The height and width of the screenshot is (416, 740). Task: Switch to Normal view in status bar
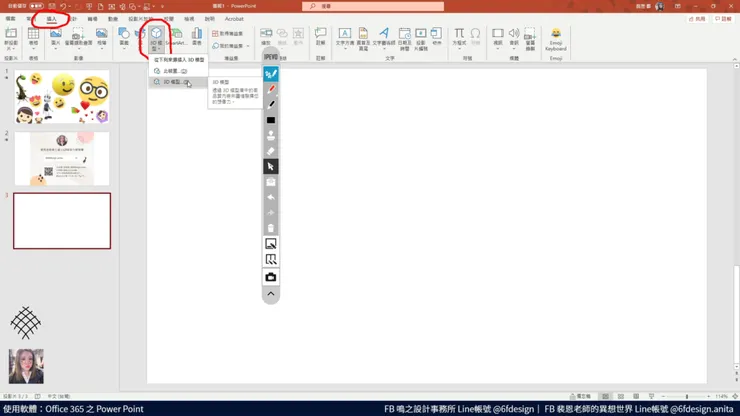click(605, 396)
